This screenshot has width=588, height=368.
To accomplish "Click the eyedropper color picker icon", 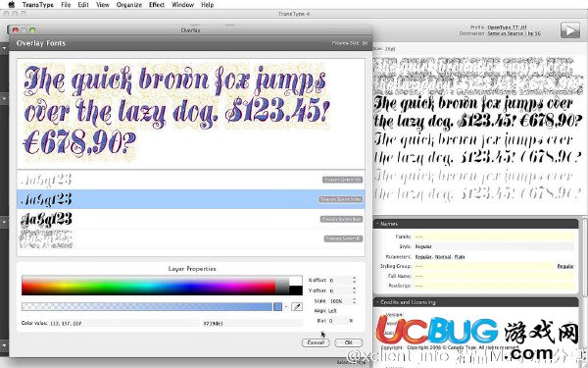I will 297,307.
